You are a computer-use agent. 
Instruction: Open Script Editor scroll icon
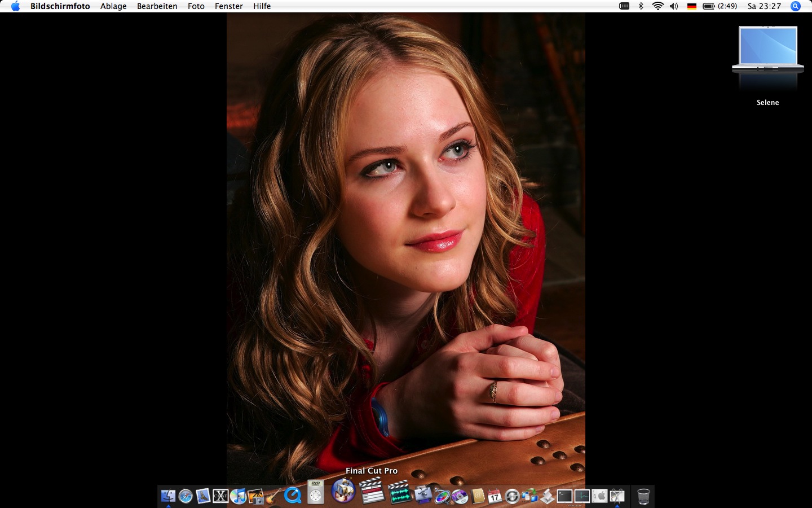547,496
